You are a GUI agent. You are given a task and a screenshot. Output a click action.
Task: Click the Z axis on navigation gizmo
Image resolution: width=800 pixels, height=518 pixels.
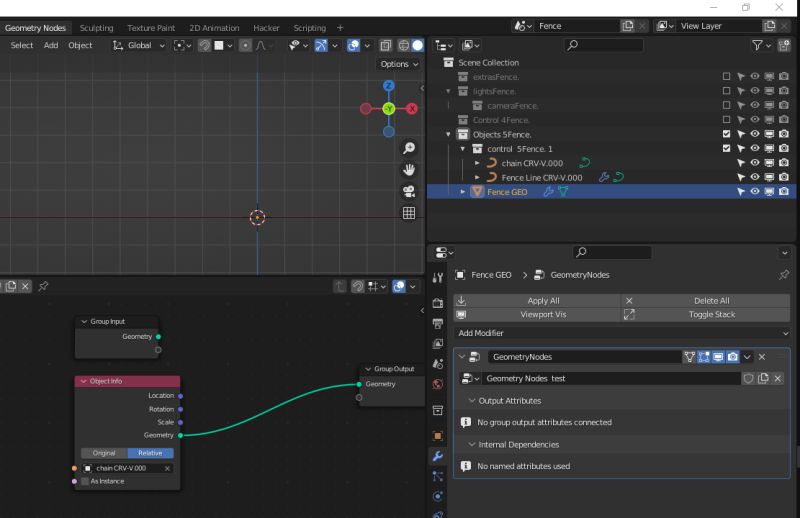389,85
